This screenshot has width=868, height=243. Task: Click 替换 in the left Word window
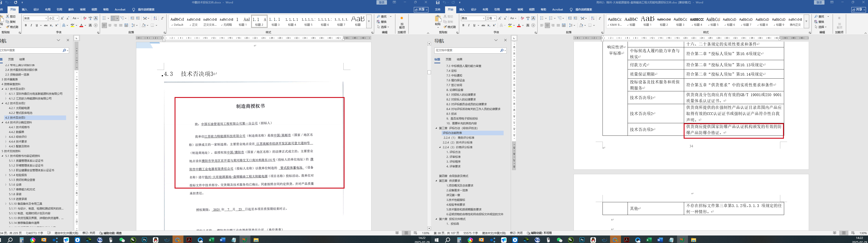(x=382, y=22)
